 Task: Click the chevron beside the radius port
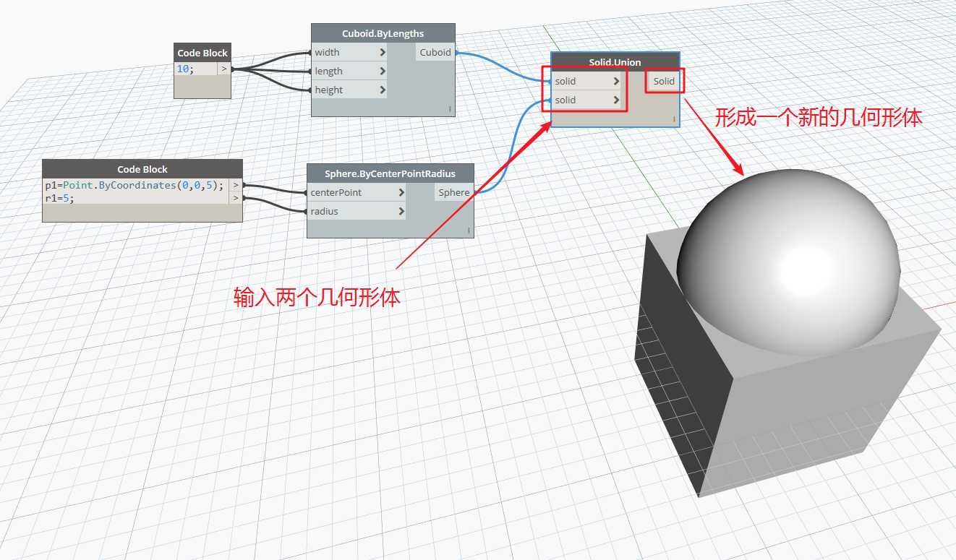tap(401, 212)
